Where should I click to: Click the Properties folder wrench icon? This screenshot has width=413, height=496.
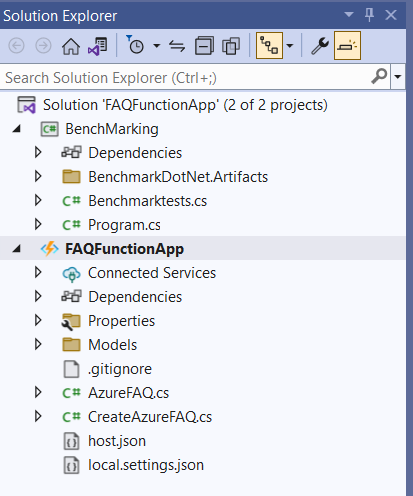click(71, 322)
